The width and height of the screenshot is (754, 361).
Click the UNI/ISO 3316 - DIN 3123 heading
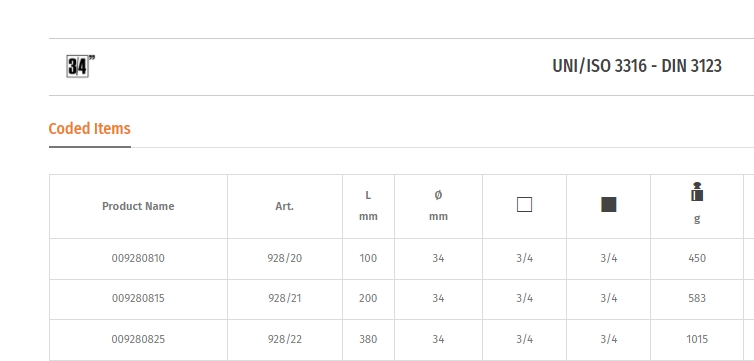(637, 66)
